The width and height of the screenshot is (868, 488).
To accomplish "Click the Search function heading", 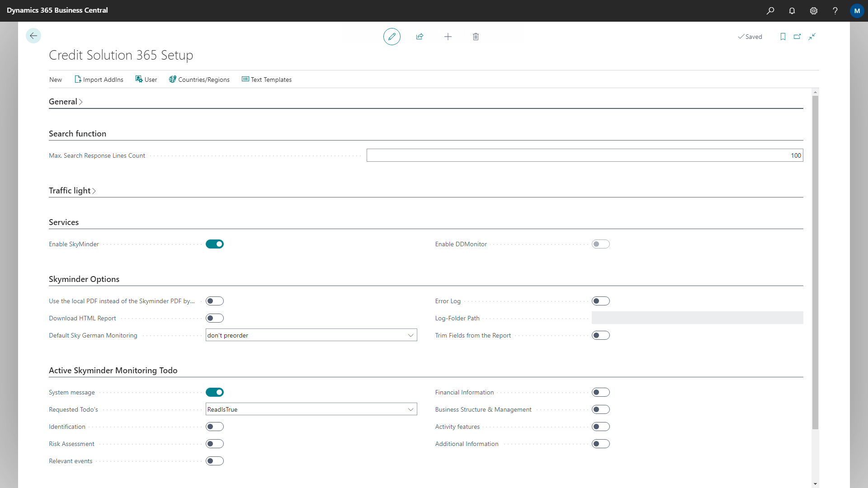I will pos(77,134).
